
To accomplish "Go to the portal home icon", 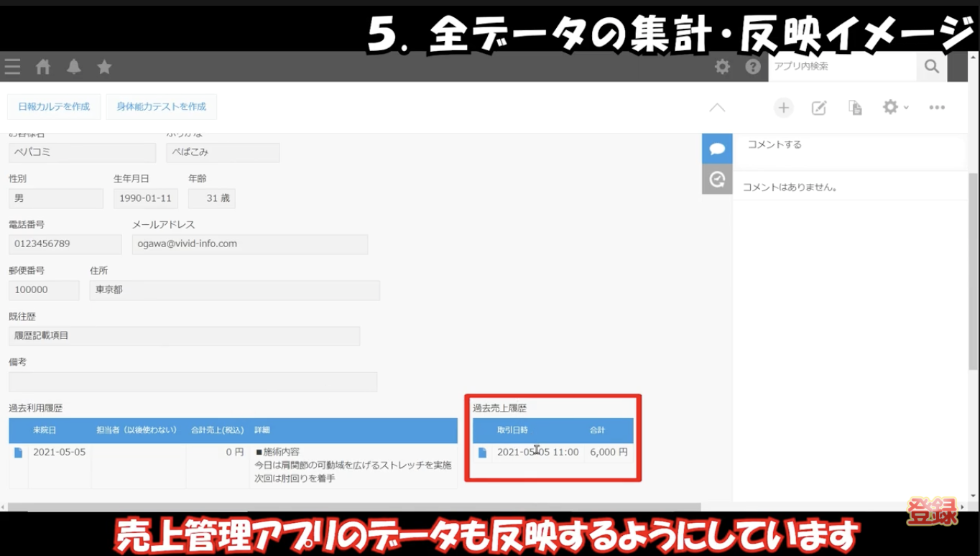I will (x=43, y=67).
